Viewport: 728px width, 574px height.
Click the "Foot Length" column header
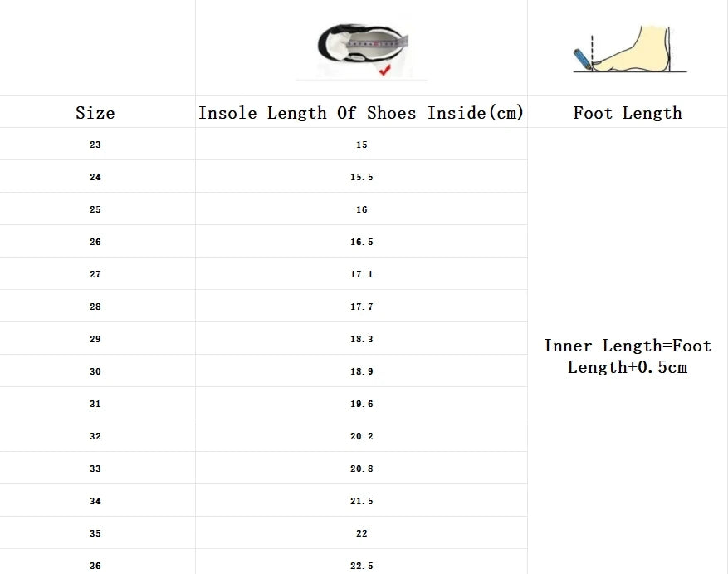pos(628,113)
